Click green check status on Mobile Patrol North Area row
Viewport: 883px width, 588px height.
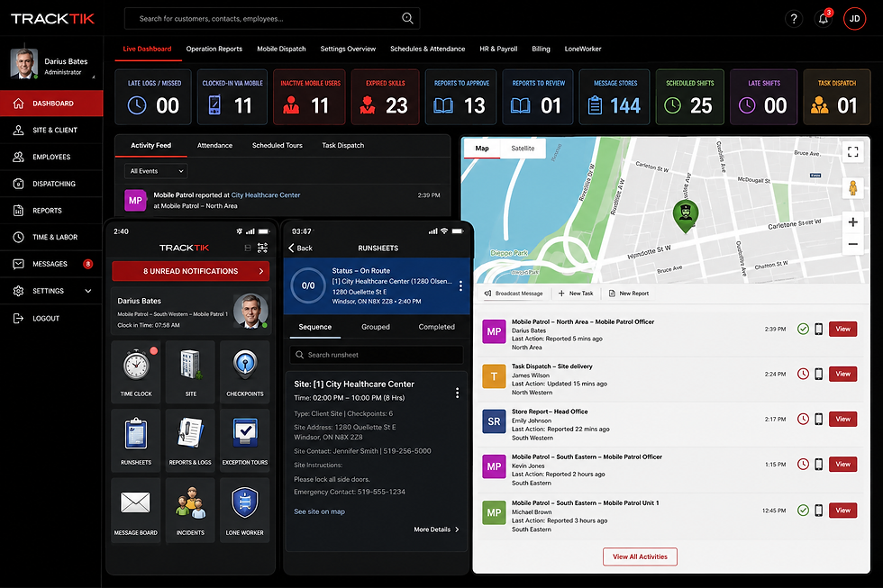tap(803, 329)
